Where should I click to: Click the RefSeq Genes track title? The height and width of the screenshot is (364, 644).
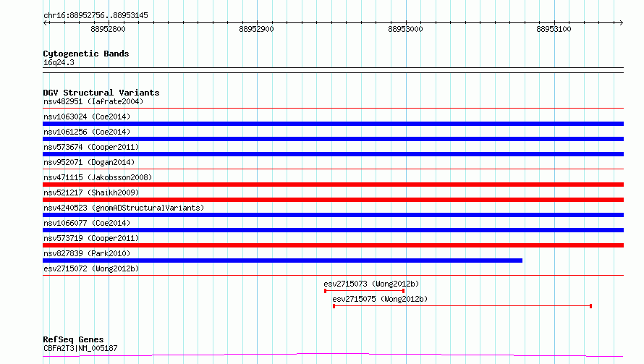pos(73,339)
